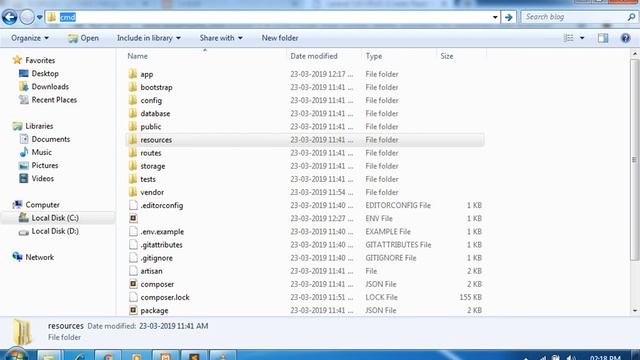
Task: Select Local Disk (D:)
Action: click(55, 231)
